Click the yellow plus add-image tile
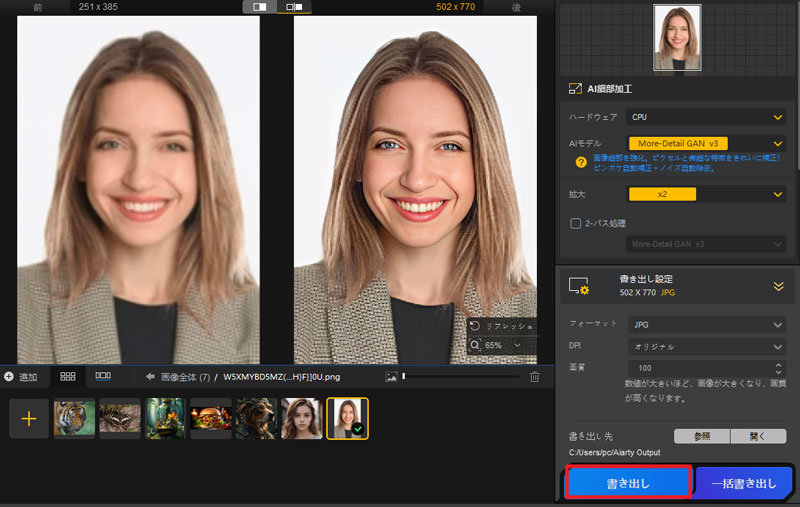This screenshot has height=507, width=800. 28,419
